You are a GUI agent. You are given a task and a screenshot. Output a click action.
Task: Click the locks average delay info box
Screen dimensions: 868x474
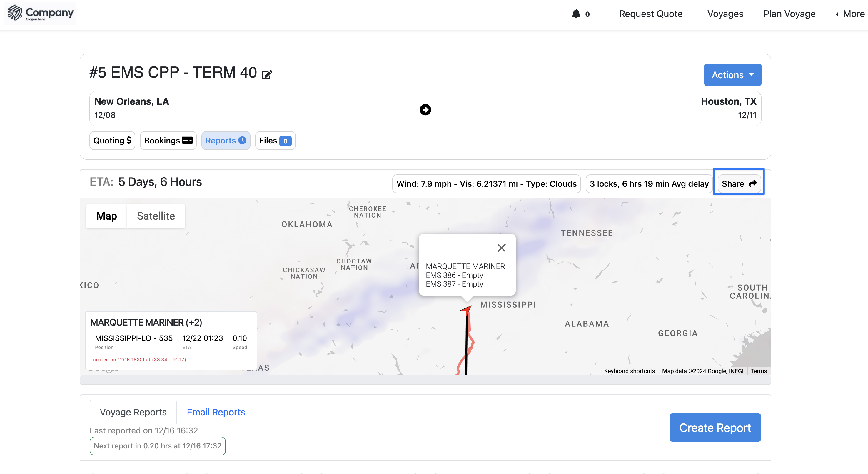point(649,183)
